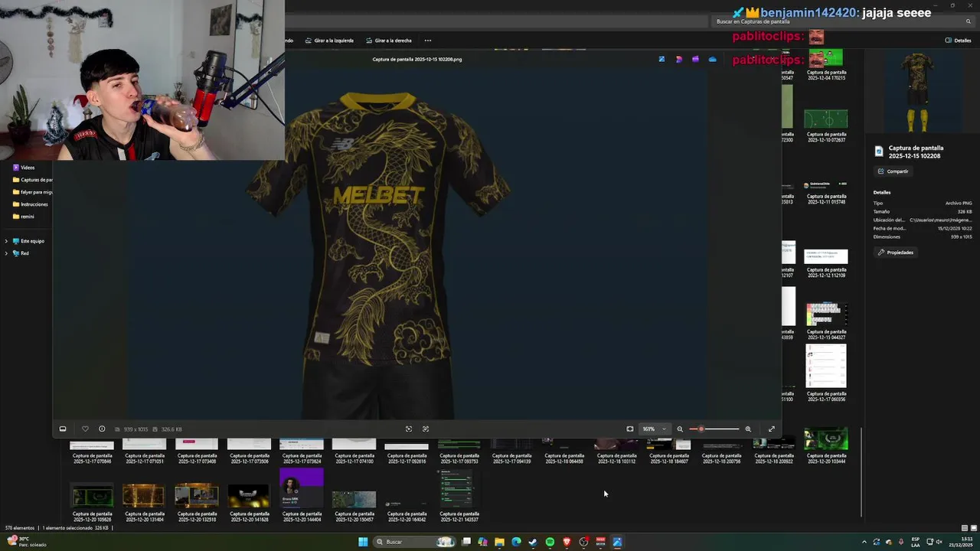
Task: Open the 161% zoom level dropdown
Action: click(654, 429)
